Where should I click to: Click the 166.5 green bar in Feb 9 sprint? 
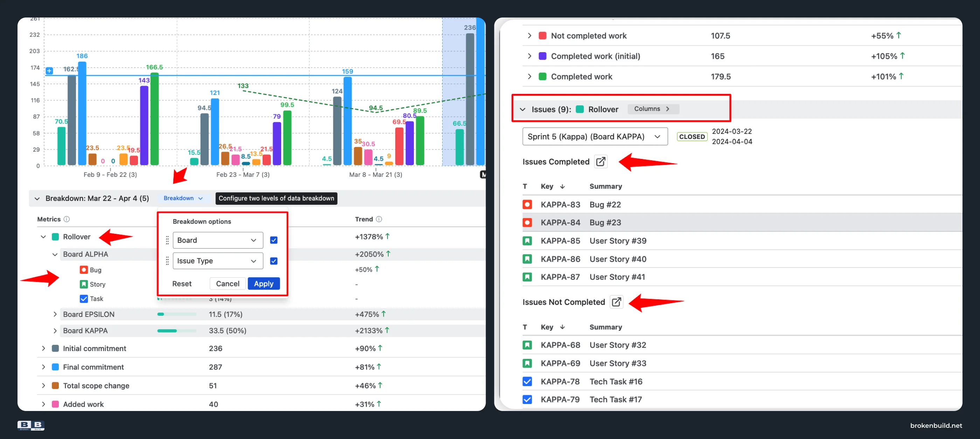click(x=154, y=119)
